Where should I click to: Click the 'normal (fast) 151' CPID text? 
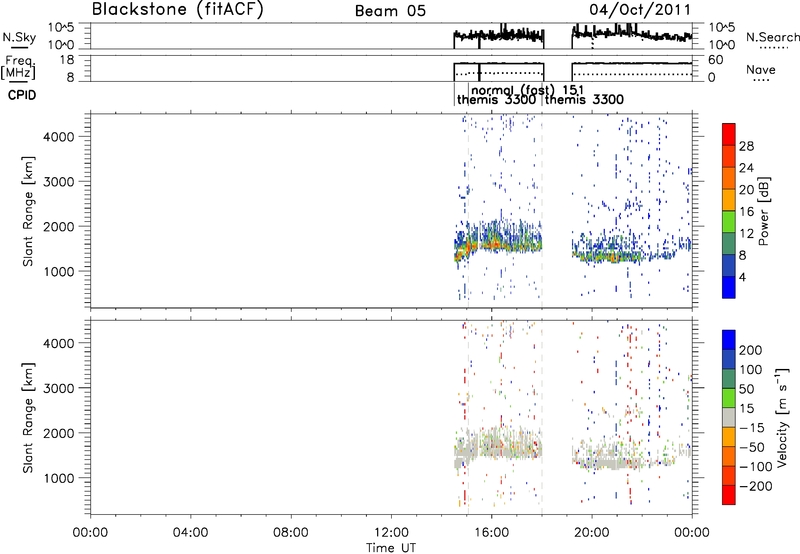(528, 90)
